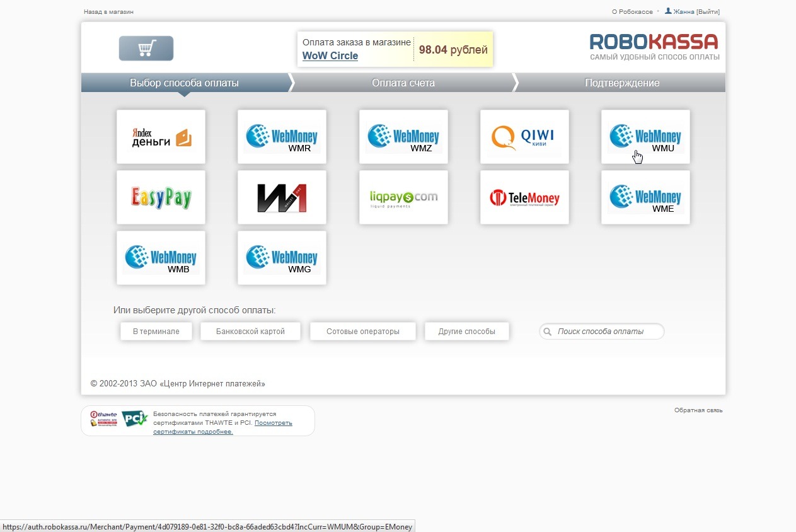The image size is (796, 532).
Task: Choose the W1 wallet payment tile
Action: pyautogui.click(x=282, y=197)
